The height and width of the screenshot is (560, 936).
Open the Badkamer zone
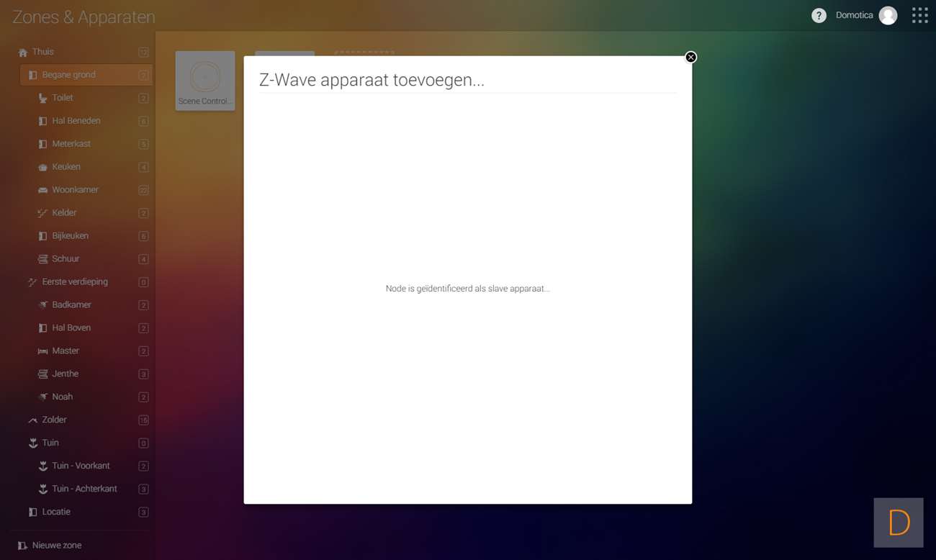[71, 305]
